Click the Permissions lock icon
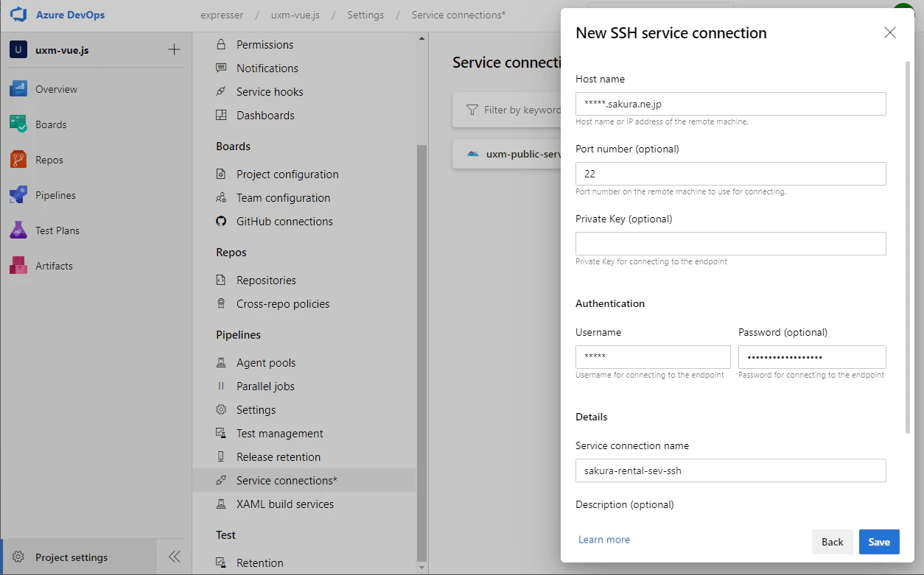This screenshot has width=924, height=575. [221, 45]
